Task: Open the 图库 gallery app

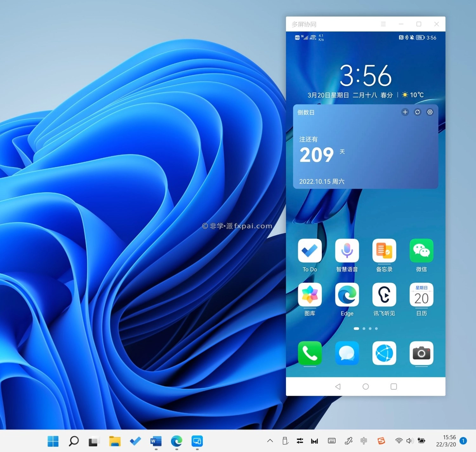Action: point(310,295)
